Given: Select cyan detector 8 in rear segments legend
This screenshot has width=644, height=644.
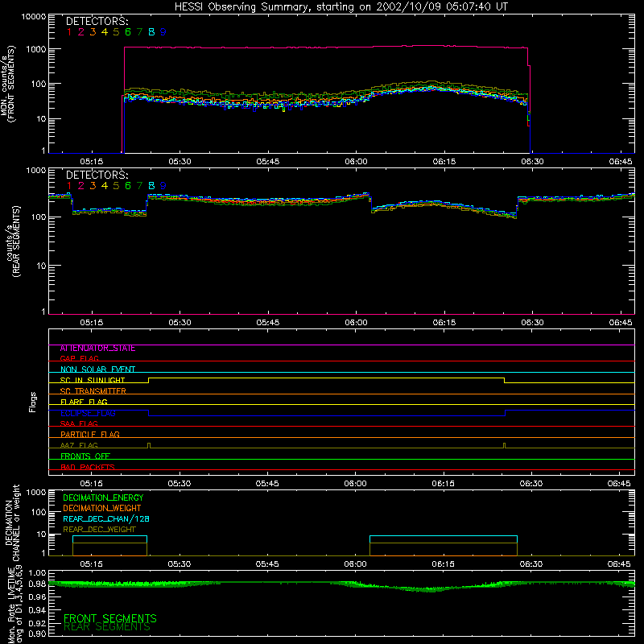Looking at the screenshot, I should point(151,186).
